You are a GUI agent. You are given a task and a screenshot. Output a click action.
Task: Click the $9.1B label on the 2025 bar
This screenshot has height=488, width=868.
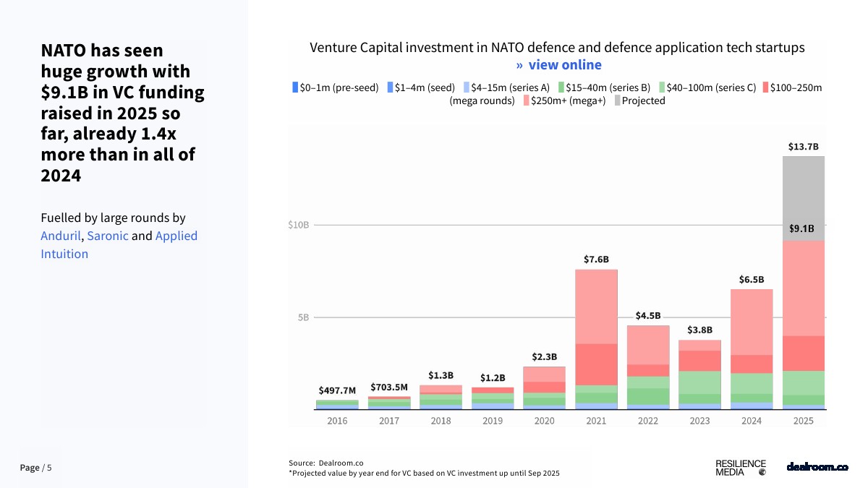coord(801,228)
